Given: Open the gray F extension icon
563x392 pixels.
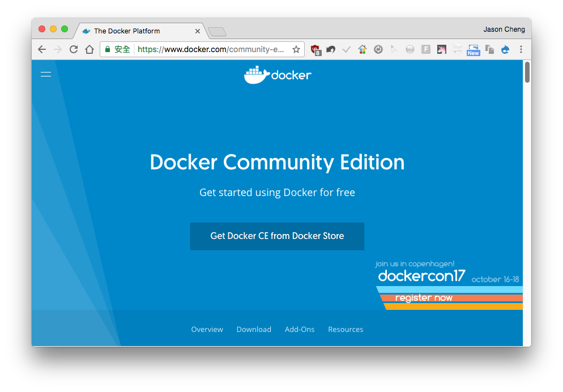Looking at the screenshot, I should point(426,49).
